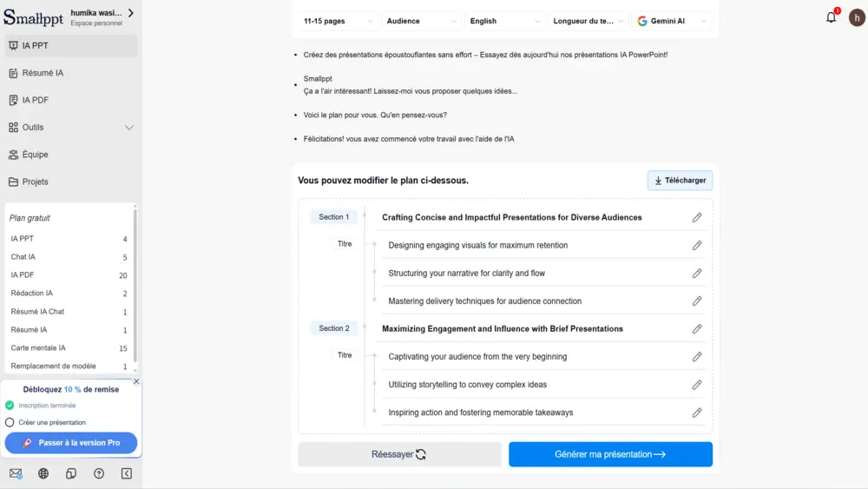Click the 'Titre' label under Section 2
Screen dimensions: 868x489
[345, 355]
